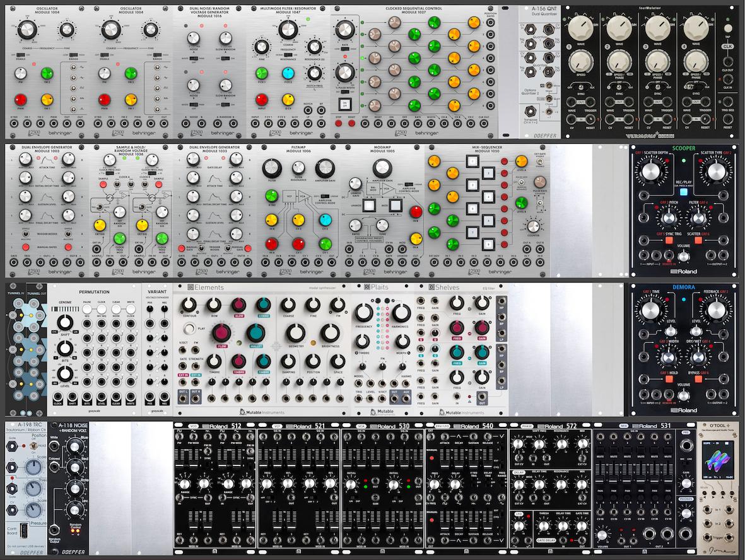
Task: Click the FEEDBACK knob on Demora
Action: 716,311
